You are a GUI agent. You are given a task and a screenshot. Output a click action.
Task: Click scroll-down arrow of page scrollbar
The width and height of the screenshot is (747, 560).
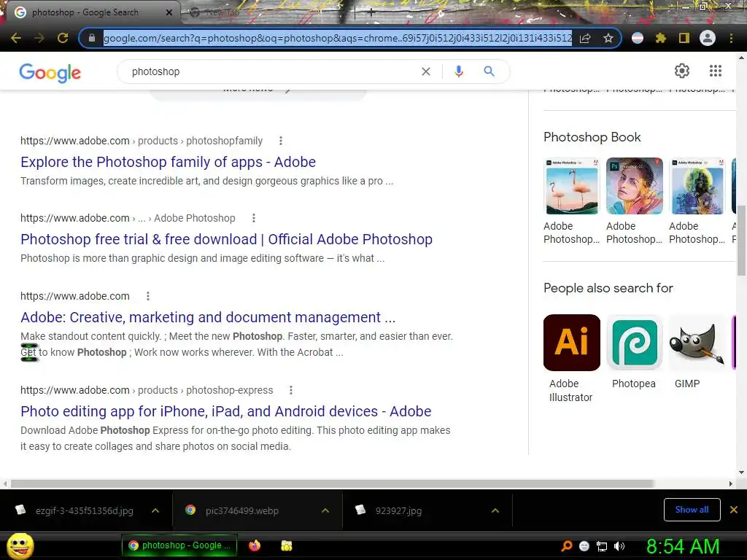[741, 472]
